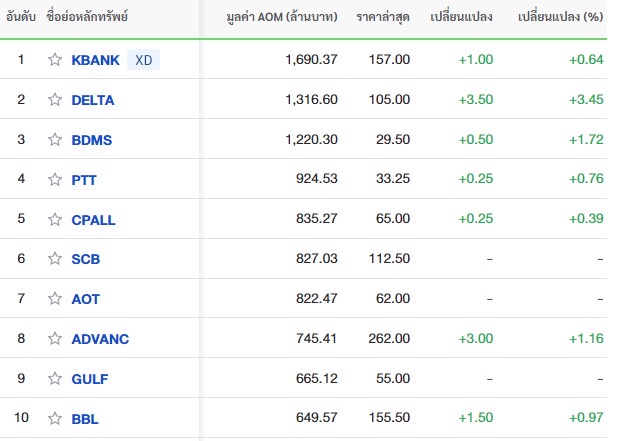This screenshot has width=623, height=441.
Task: Sort by อันดับ column header
Action: [x=21, y=17]
